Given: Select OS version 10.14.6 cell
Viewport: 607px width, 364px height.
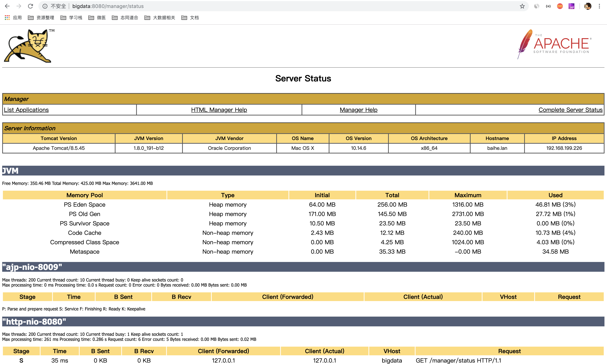Looking at the screenshot, I should pos(359,148).
